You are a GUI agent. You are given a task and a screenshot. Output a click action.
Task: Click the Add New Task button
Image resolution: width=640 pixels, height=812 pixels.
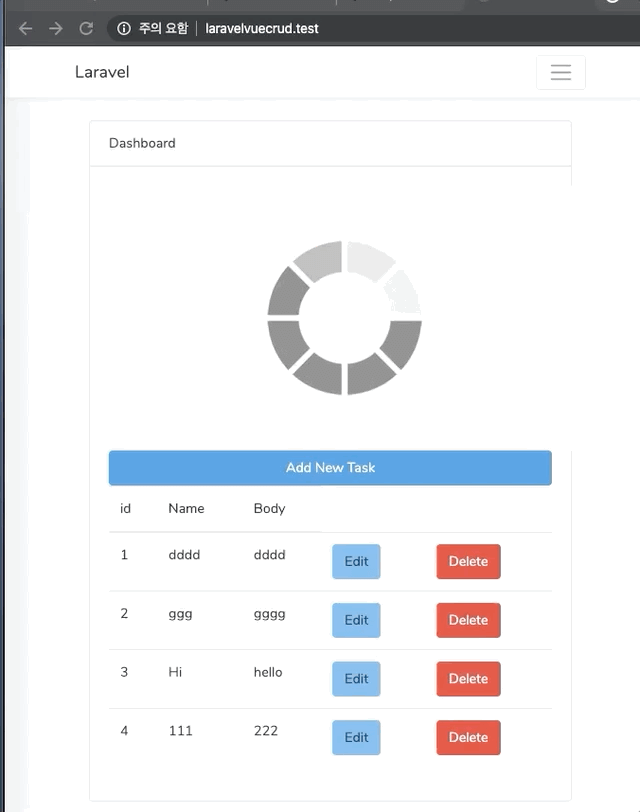[x=330, y=468]
